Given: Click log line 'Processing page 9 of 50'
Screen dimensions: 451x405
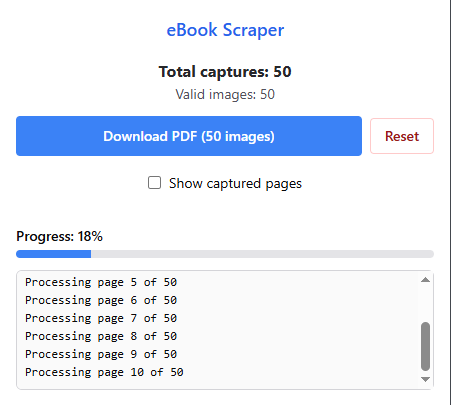Looking at the screenshot, I should click(x=101, y=354).
